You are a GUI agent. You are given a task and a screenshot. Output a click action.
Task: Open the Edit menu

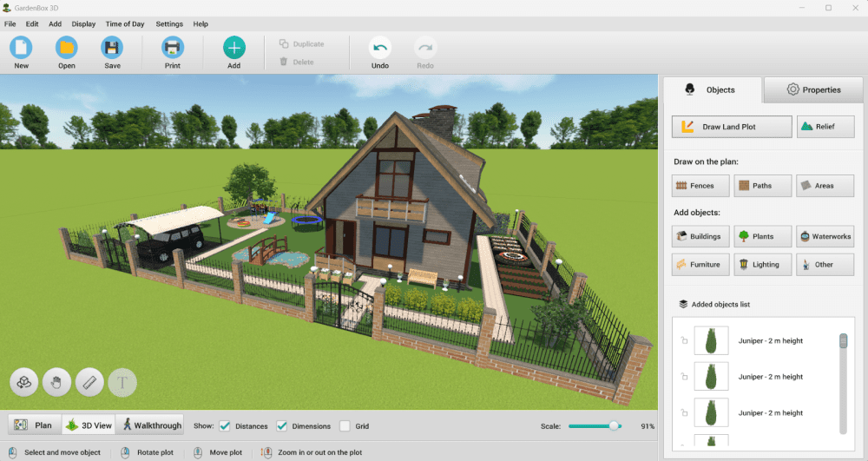pyautogui.click(x=32, y=23)
